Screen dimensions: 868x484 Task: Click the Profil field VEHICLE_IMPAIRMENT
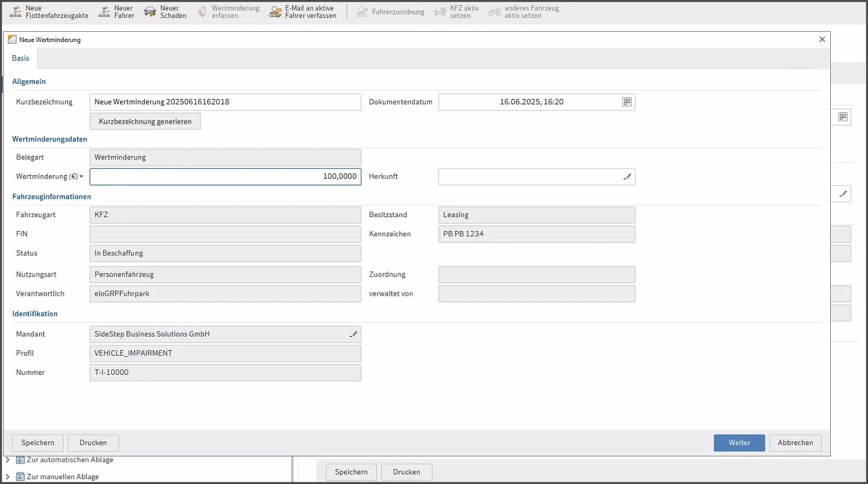click(225, 353)
